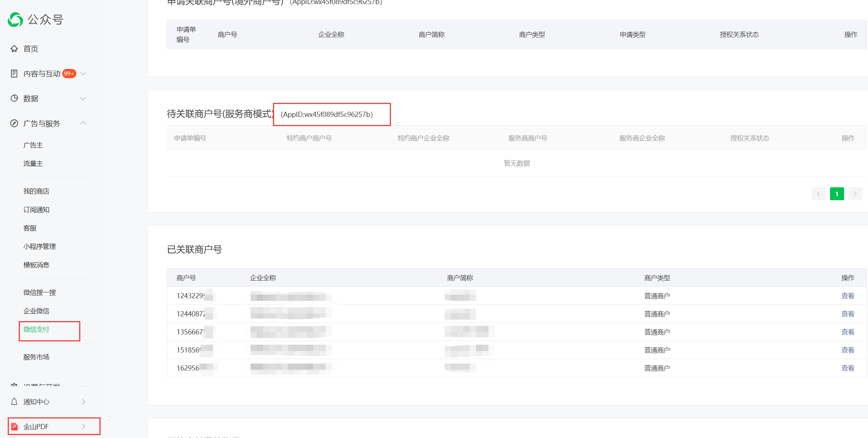
Task: Click the 99+ notification badge
Action: click(x=69, y=74)
